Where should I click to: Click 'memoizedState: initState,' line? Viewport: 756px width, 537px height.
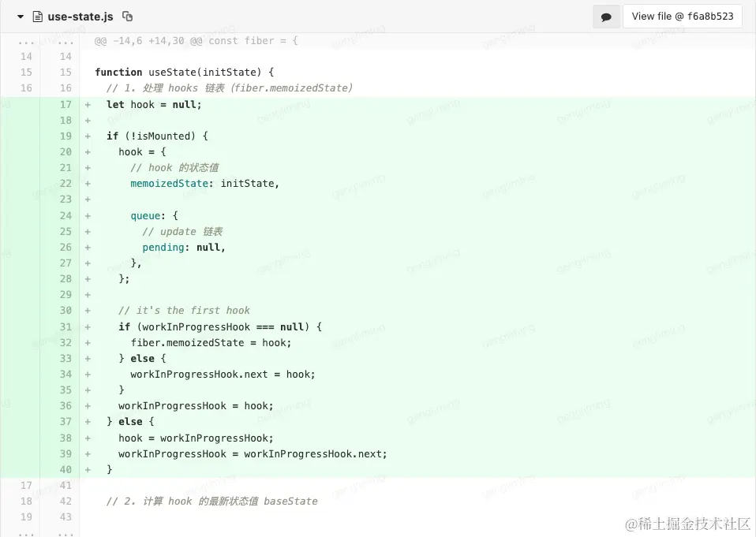[204, 184]
